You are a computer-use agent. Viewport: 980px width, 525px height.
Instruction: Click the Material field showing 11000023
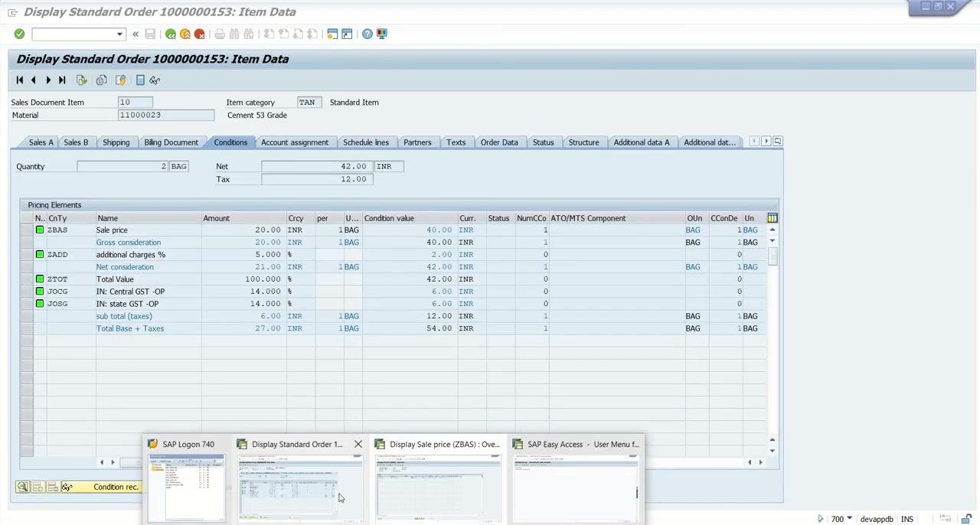tap(166, 115)
